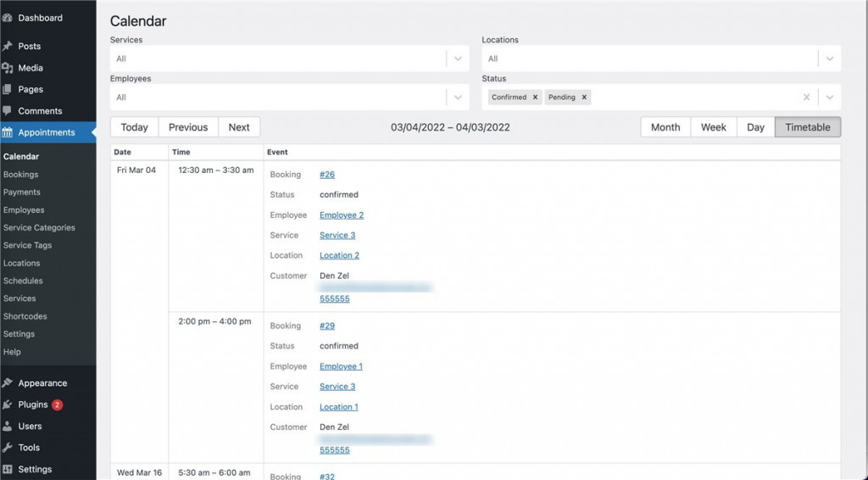This screenshot has height=480, width=868.
Task: Click the Appearance brush icon
Action: [8, 383]
